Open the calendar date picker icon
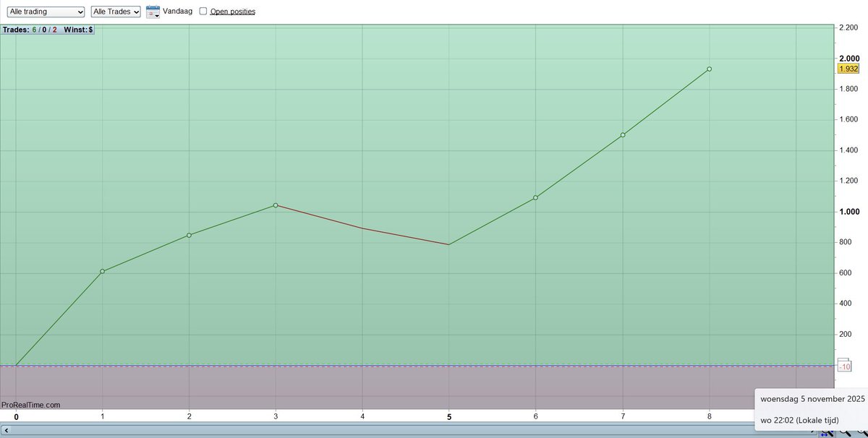 point(153,11)
